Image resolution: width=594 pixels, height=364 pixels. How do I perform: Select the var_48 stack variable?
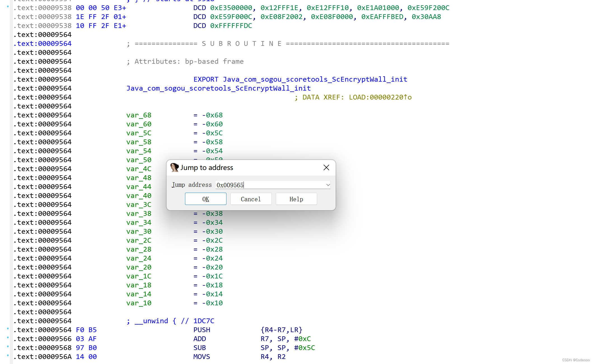pyautogui.click(x=139, y=178)
